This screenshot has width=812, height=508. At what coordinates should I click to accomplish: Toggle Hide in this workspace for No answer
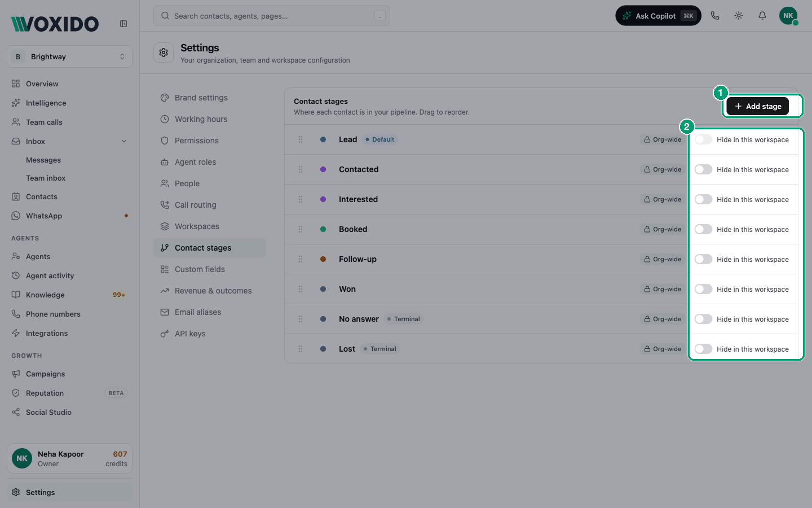[x=703, y=319]
